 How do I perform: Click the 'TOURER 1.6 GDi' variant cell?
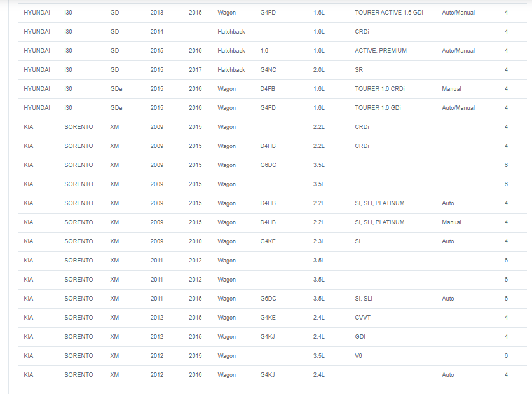click(x=378, y=107)
